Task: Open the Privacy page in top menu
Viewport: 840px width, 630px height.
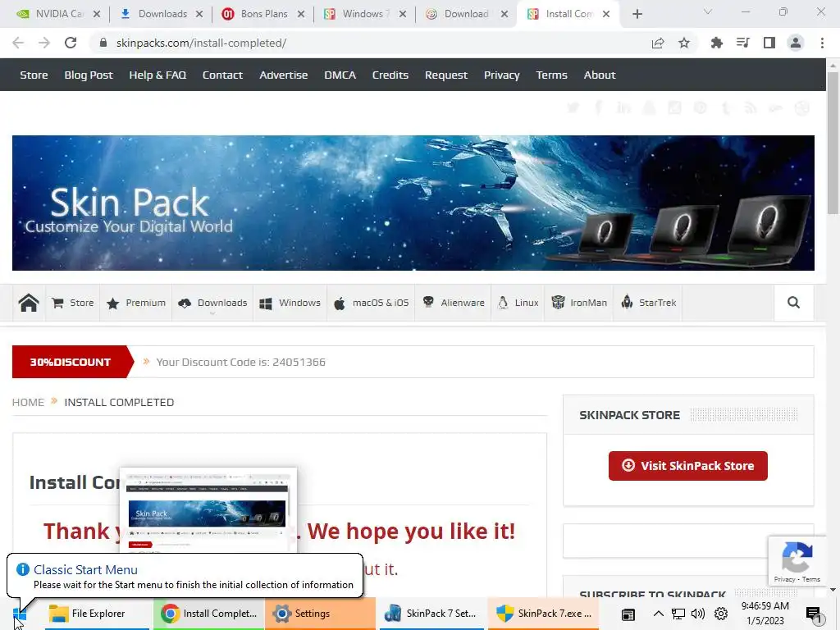Action: click(501, 75)
